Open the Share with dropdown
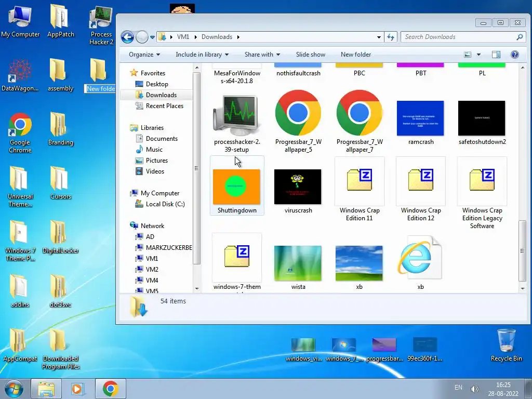Screen dimensions: 532x399 pos(262,55)
